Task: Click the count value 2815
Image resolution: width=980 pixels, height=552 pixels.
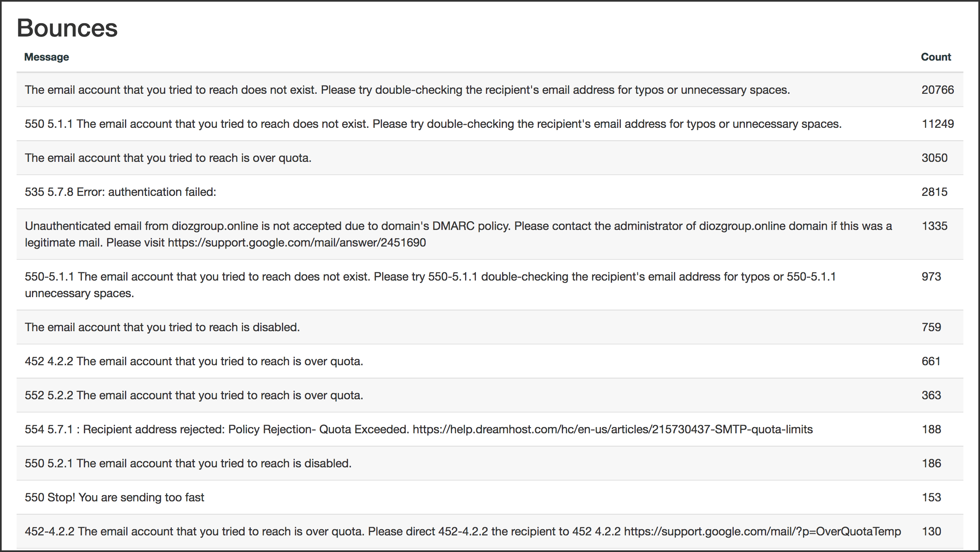Action: [934, 192]
